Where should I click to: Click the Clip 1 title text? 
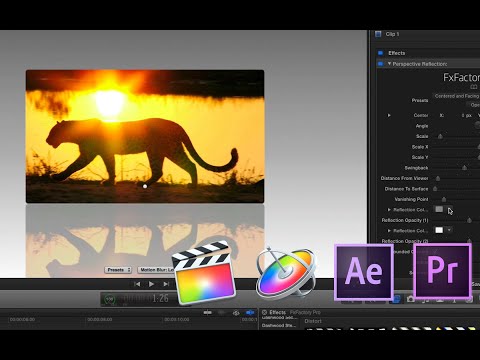[x=392, y=34]
